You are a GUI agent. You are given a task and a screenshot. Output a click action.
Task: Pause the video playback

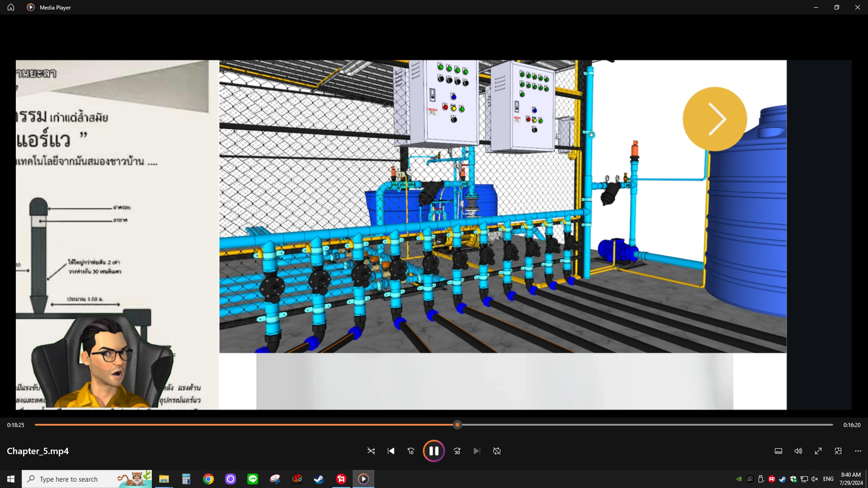pyautogui.click(x=433, y=451)
